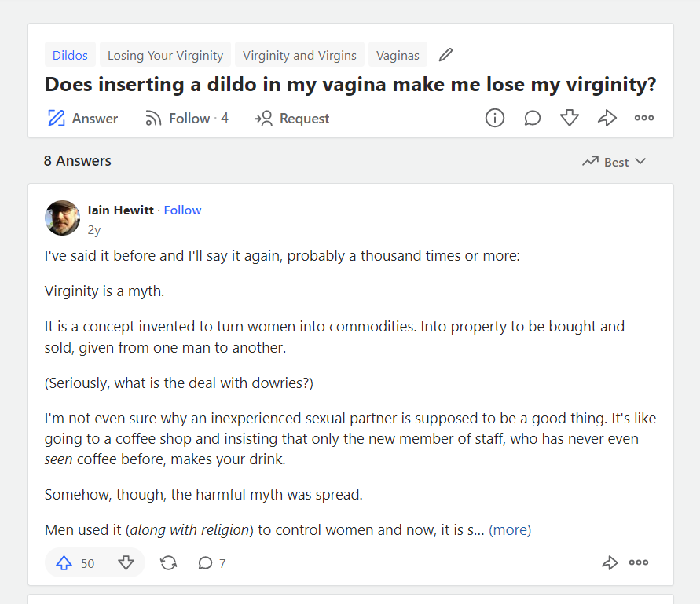The width and height of the screenshot is (700, 604).
Task: Expand the truncated answer via (more)
Action: (510, 530)
